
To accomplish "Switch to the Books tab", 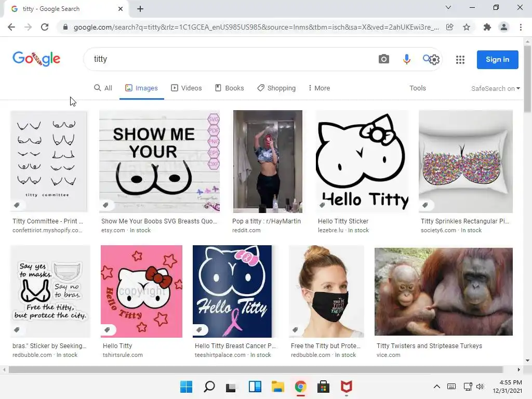I will [x=229, y=88].
